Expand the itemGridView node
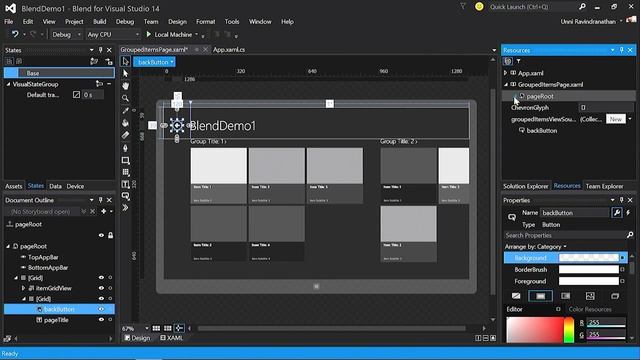This screenshot has height=360, width=640. pyautogui.click(x=23, y=288)
